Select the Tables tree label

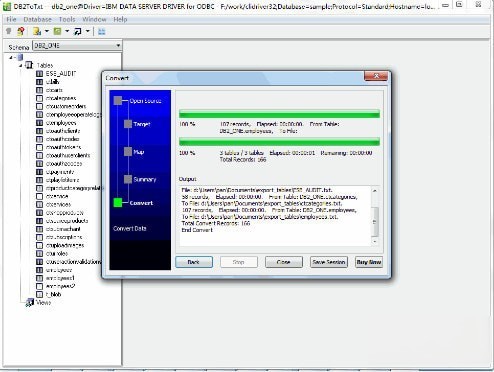click(x=45, y=65)
